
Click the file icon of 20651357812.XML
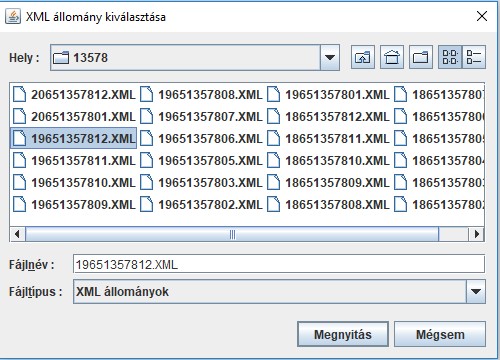coord(19,94)
